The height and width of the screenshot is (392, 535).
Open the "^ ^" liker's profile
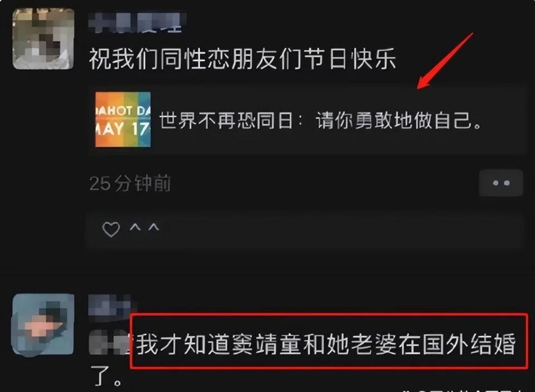click(144, 227)
